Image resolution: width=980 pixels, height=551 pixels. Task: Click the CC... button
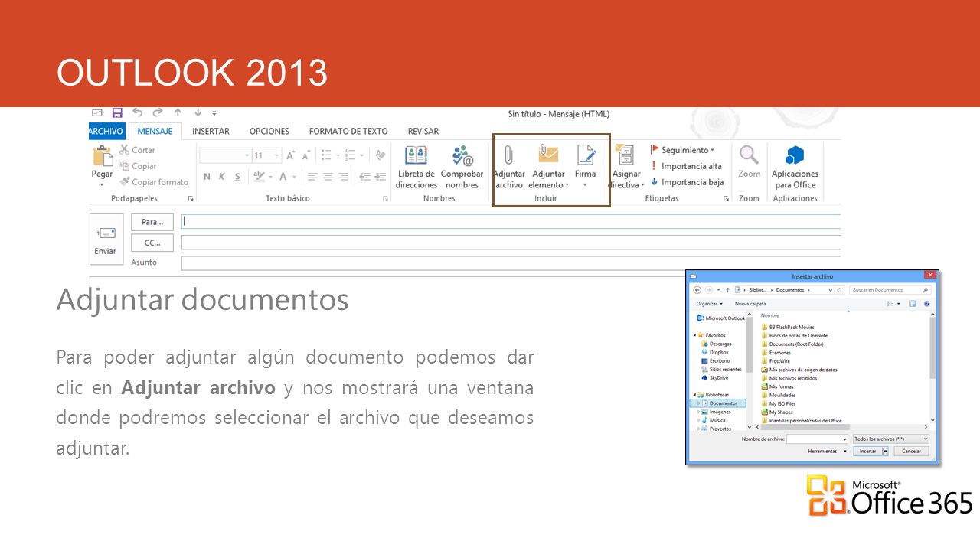[x=152, y=243]
